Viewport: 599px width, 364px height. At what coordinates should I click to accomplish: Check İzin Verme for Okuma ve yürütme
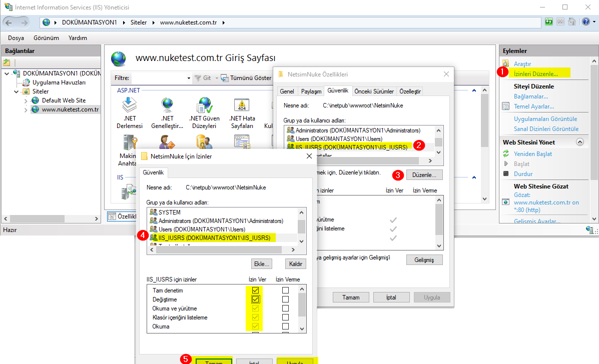pos(285,308)
